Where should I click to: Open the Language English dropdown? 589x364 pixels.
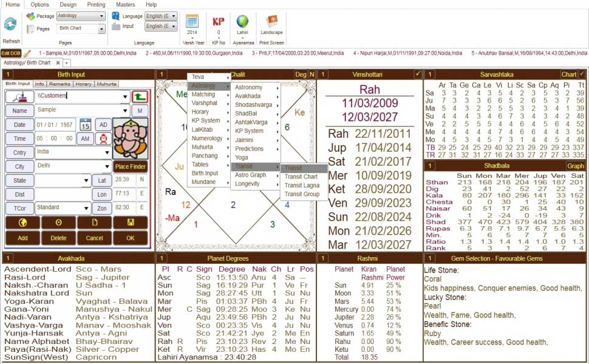pyautogui.click(x=174, y=16)
